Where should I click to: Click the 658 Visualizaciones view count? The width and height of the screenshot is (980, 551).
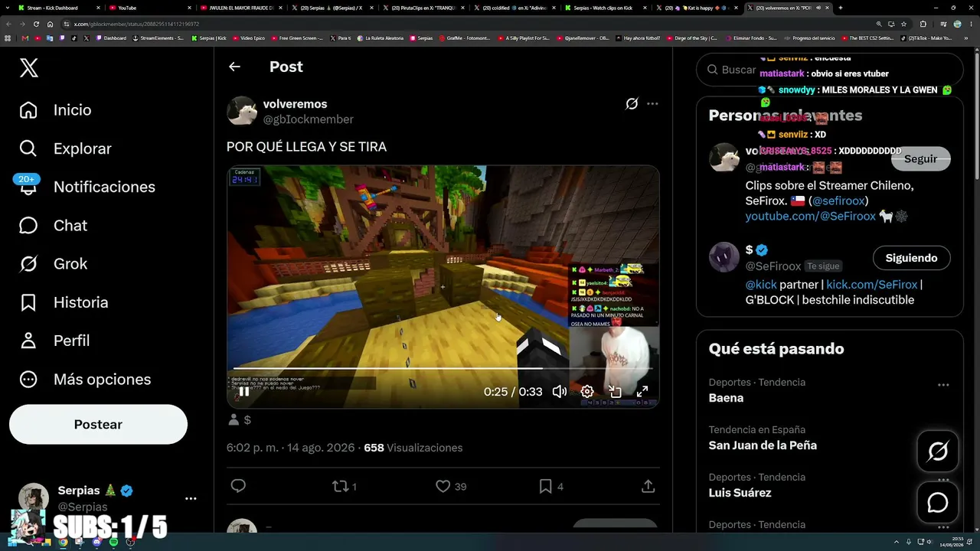coord(413,448)
